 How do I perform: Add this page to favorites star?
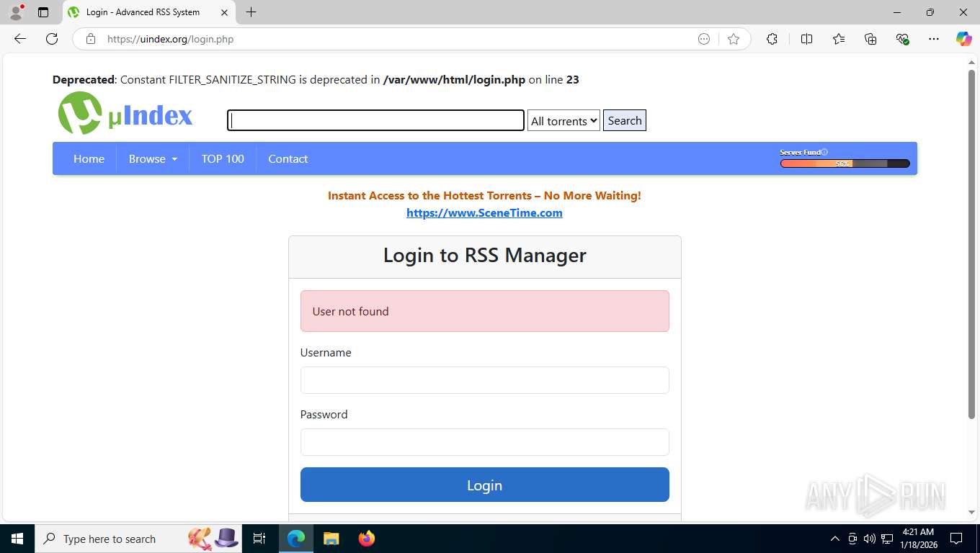734,39
